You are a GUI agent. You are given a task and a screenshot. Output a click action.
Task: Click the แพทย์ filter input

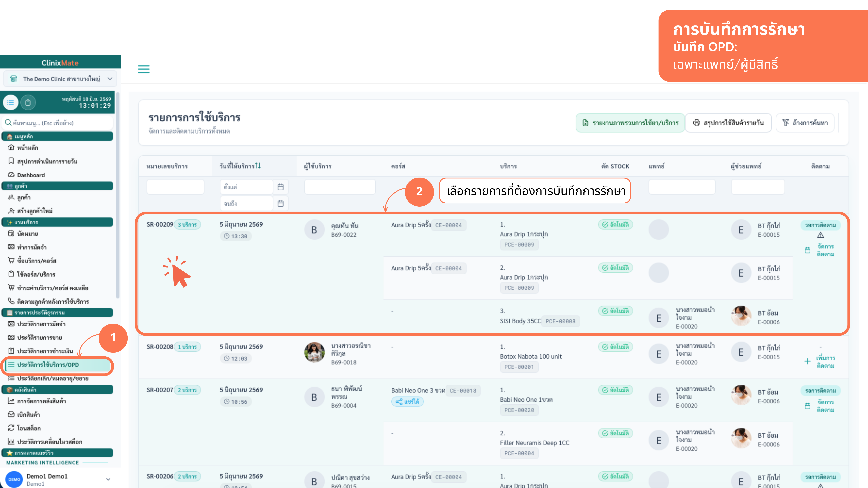pyautogui.click(x=682, y=187)
